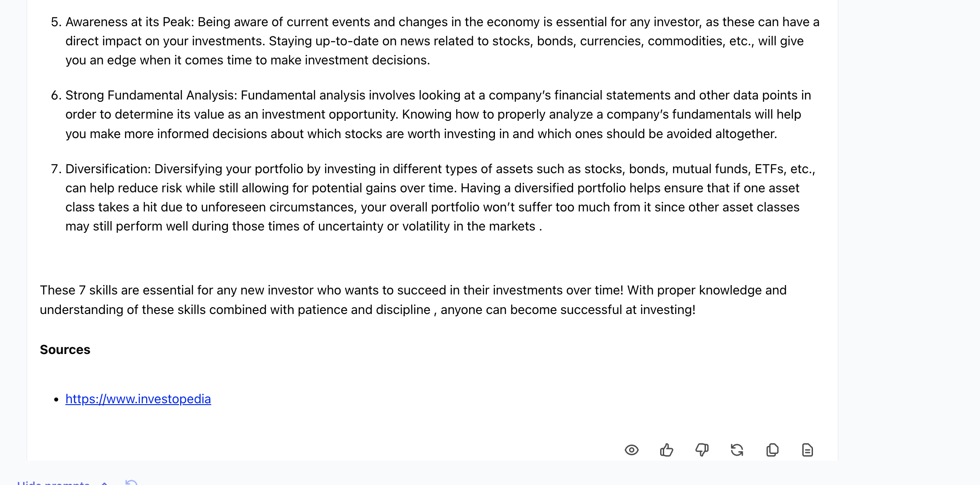Give the response a thumbs down
Image resolution: width=980 pixels, height=485 pixels.
click(x=702, y=450)
